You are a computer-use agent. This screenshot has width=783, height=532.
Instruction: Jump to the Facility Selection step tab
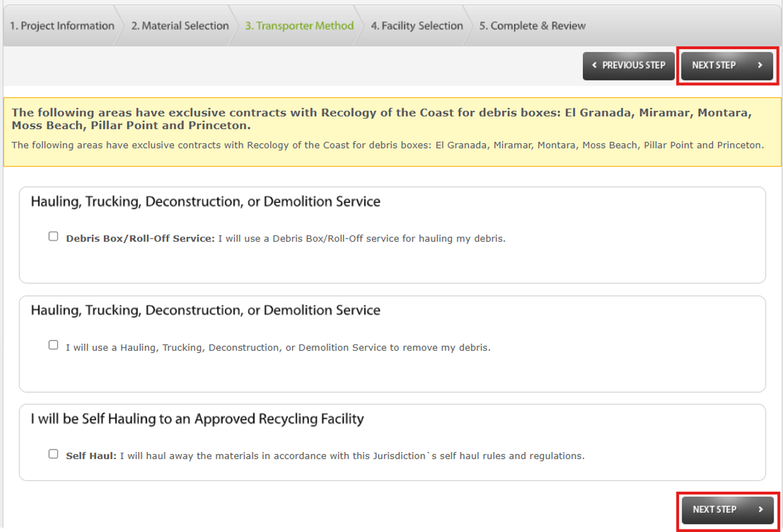(x=416, y=26)
